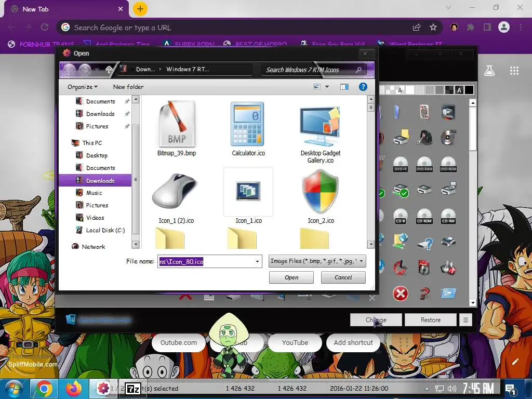This screenshot has height=399, width=532.
Task: Click the Down... breadcrumb segment
Action: 145,69
